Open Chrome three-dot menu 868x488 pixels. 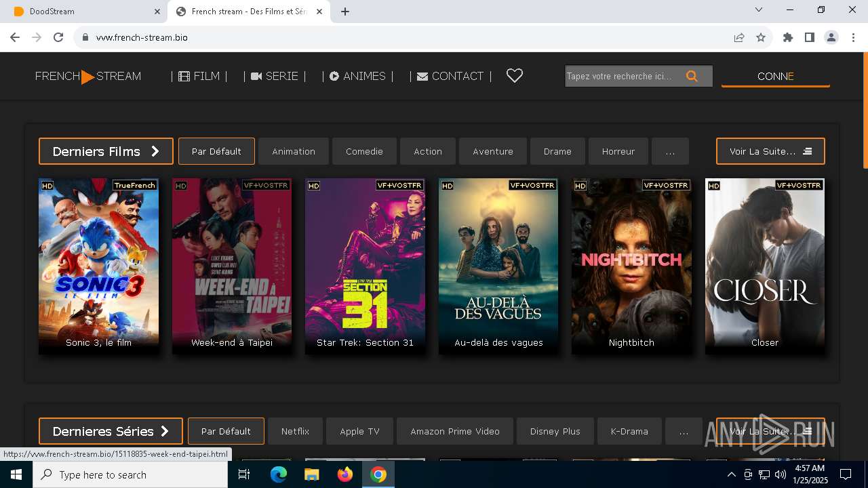(x=852, y=37)
